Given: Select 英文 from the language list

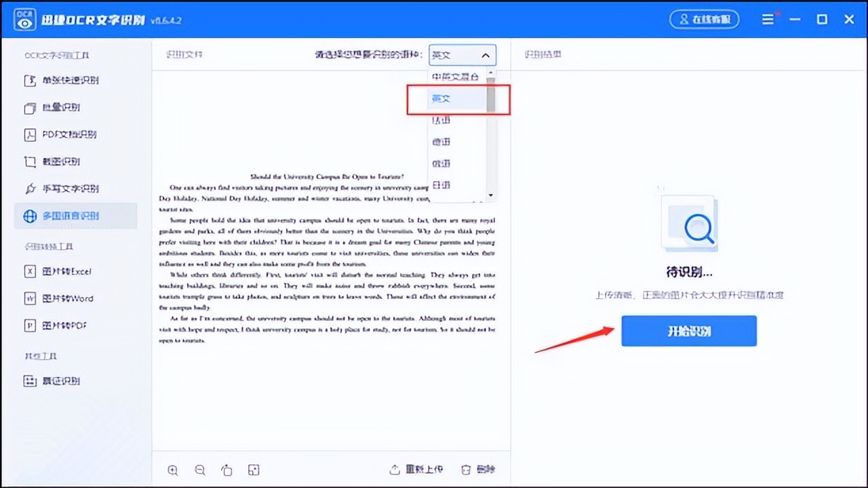Looking at the screenshot, I should (441, 98).
